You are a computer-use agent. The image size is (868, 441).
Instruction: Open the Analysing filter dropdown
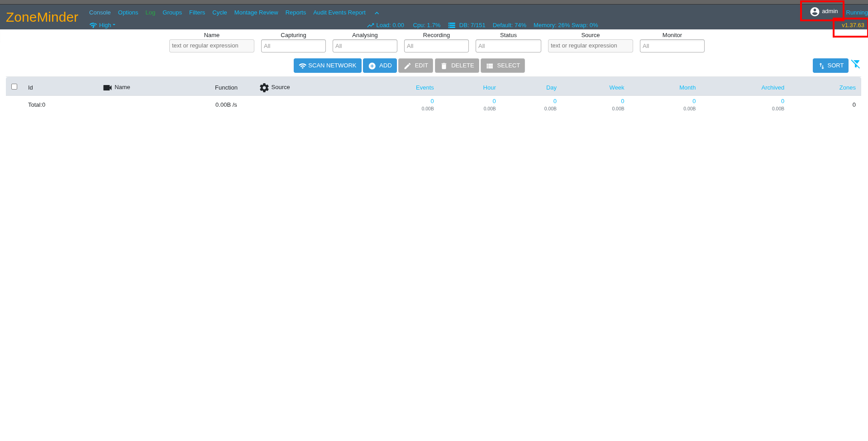click(x=365, y=46)
